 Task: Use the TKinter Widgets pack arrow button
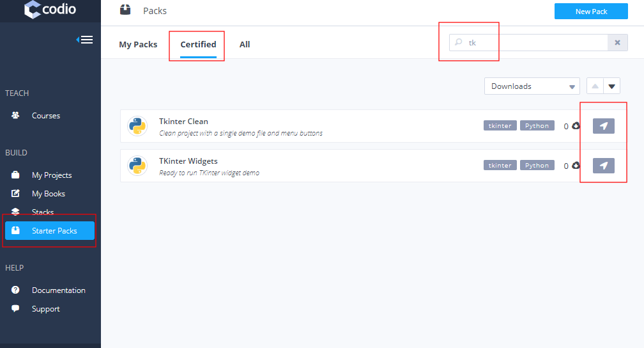[604, 166]
